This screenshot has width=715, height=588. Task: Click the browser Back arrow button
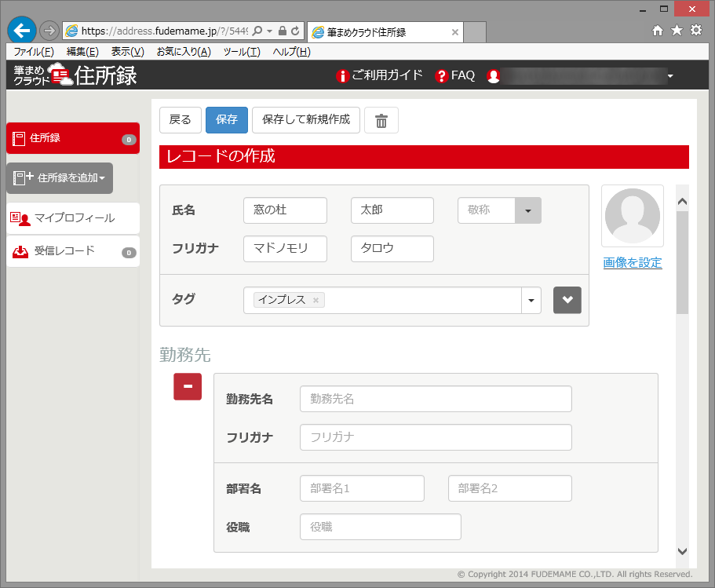[21, 31]
